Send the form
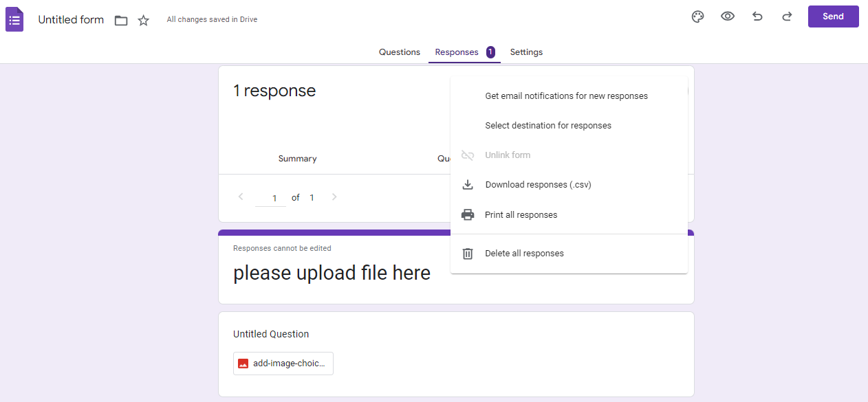This screenshot has width=868, height=402. 833,16
